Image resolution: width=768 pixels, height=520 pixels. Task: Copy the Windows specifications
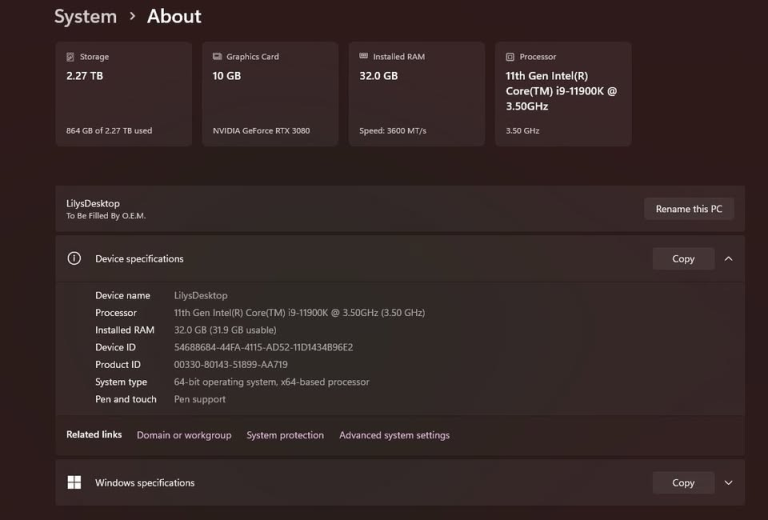point(683,483)
